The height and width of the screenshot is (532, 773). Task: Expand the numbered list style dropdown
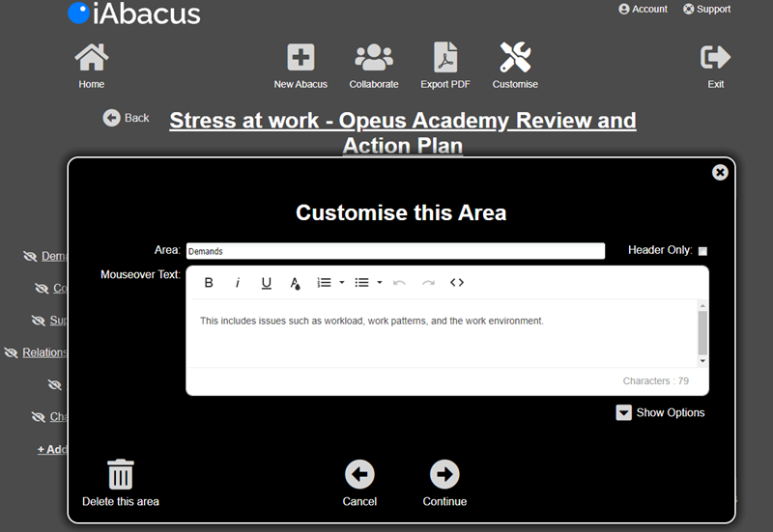point(342,283)
